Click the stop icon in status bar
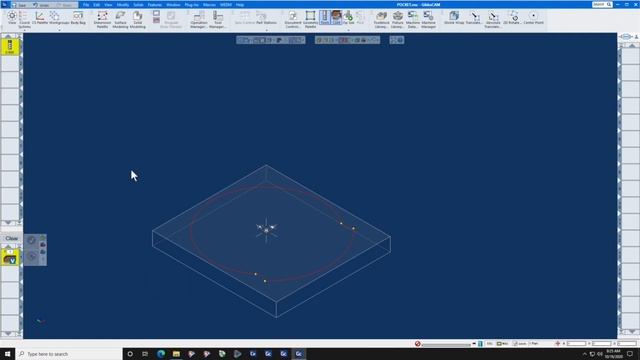Screen dimensions: 640x360 point(418,344)
